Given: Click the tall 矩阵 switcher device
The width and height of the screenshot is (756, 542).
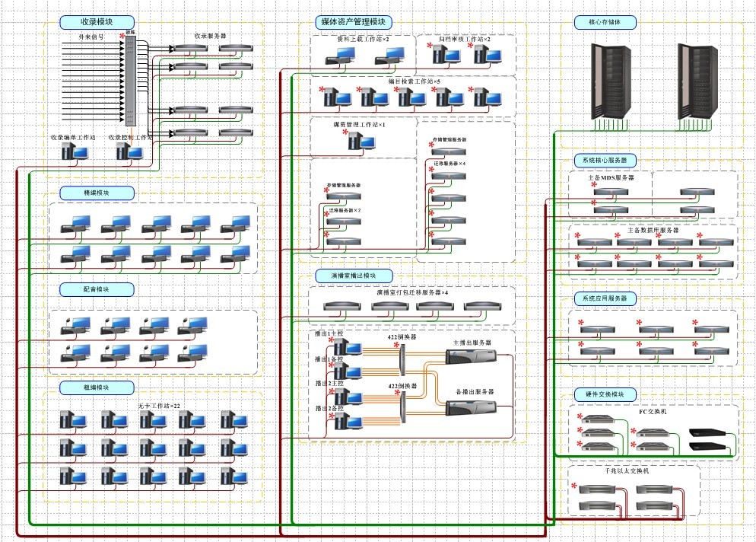Looking at the screenshot, I should tap(130, 82).
